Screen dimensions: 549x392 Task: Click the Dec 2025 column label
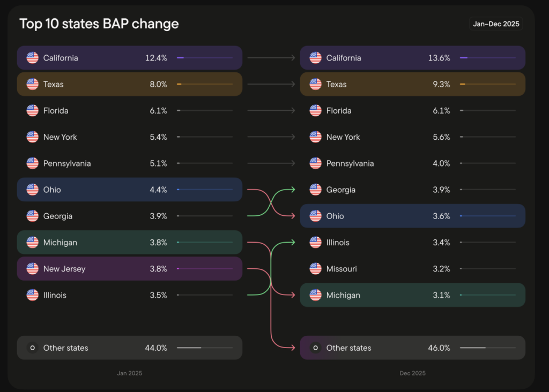[412, 373]
